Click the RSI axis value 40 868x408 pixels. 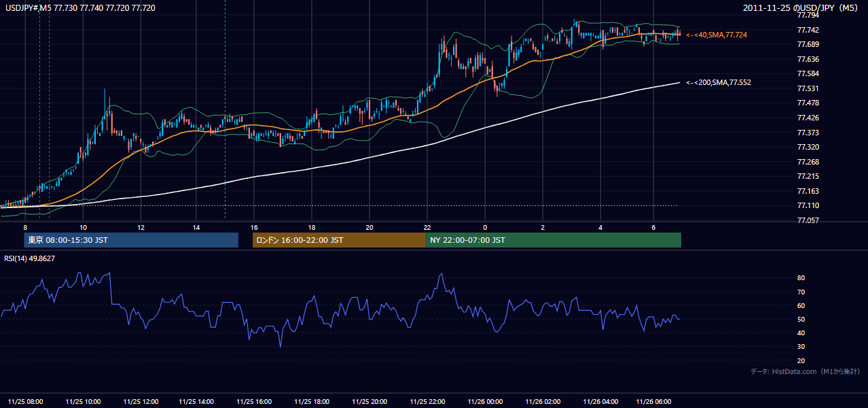tap(801, 333)
